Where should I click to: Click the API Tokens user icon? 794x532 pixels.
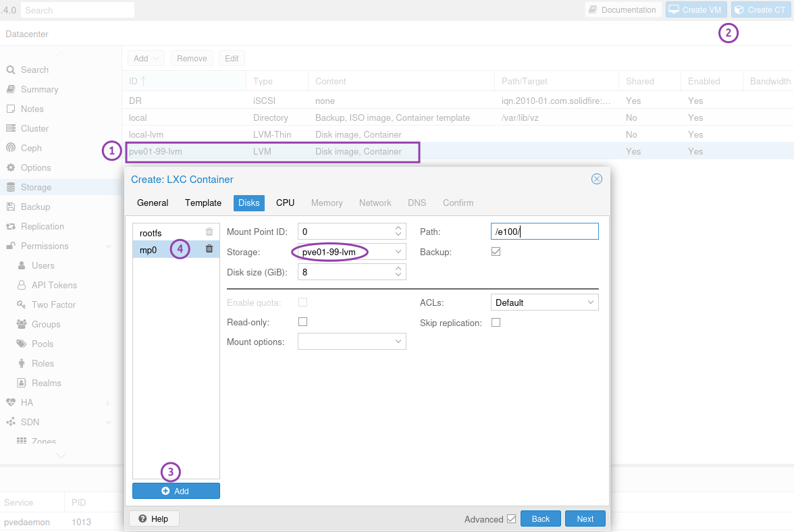(x=22, y=285)
